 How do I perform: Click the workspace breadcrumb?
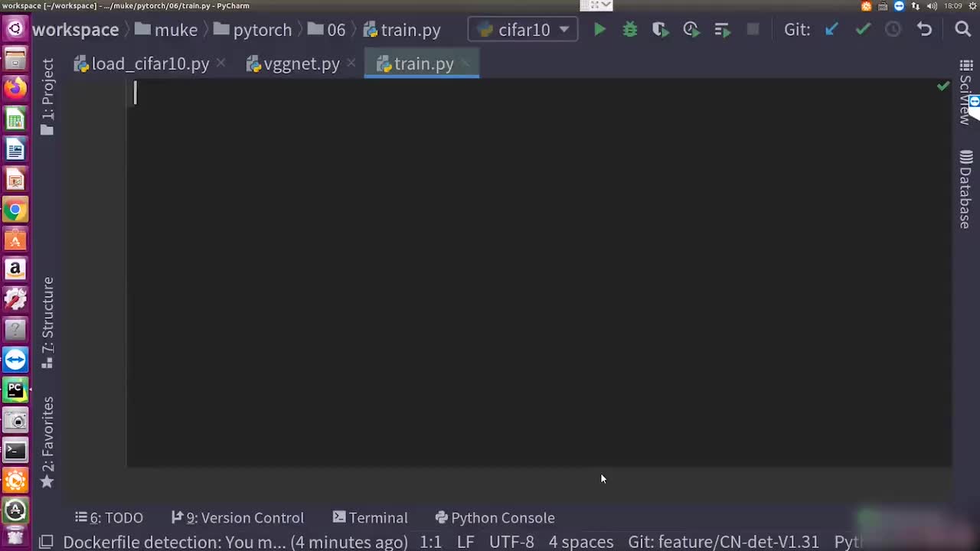pyautogui.click(x=75, y=30)
